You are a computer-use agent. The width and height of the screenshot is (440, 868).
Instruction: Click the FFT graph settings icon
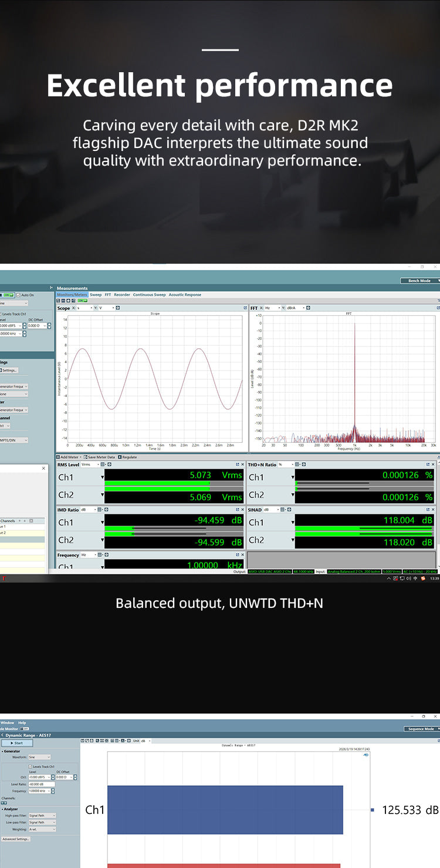308,308
